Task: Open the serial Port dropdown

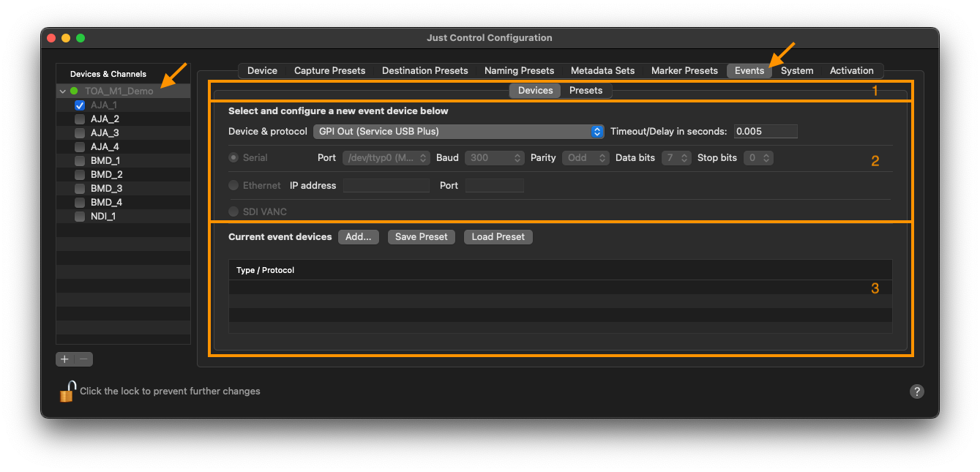Action: [386, 158]
